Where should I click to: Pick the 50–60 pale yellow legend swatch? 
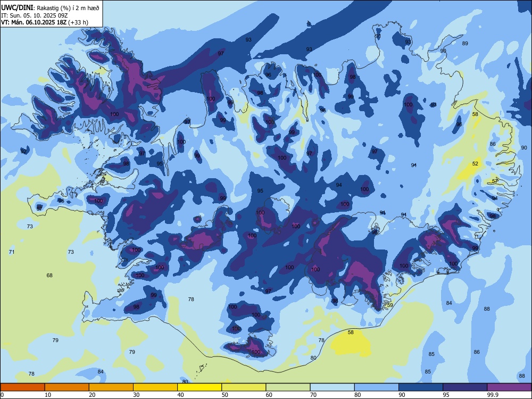coord(244,387)
